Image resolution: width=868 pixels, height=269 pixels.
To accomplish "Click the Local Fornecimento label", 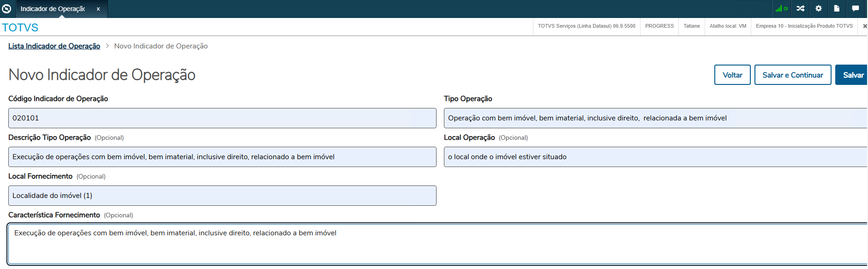I will pyautogui.click(x=41, y=176).
